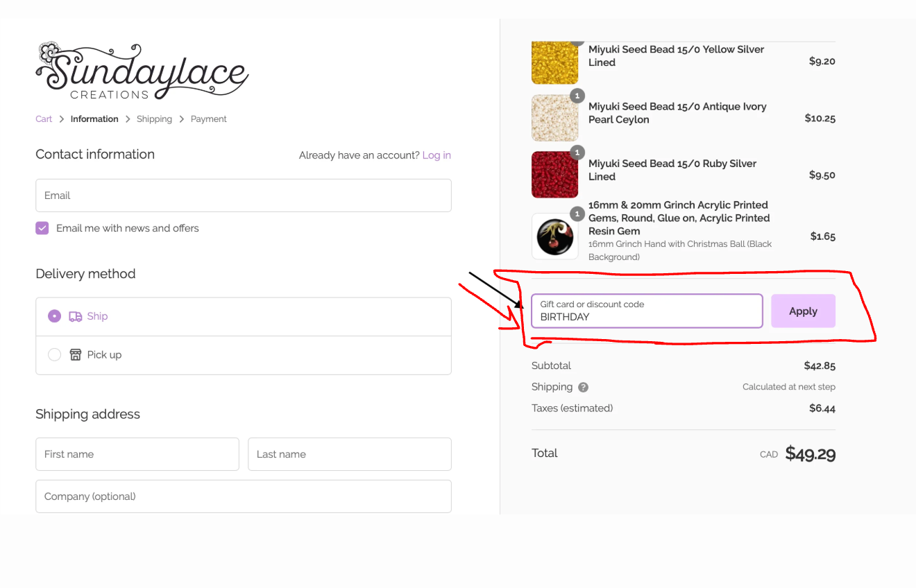Viewport: 916px width, 588px height.
Task: Tick the 'Email me with news and offers' checkbox
Action: pyautogui.click(x=42, y=228)
